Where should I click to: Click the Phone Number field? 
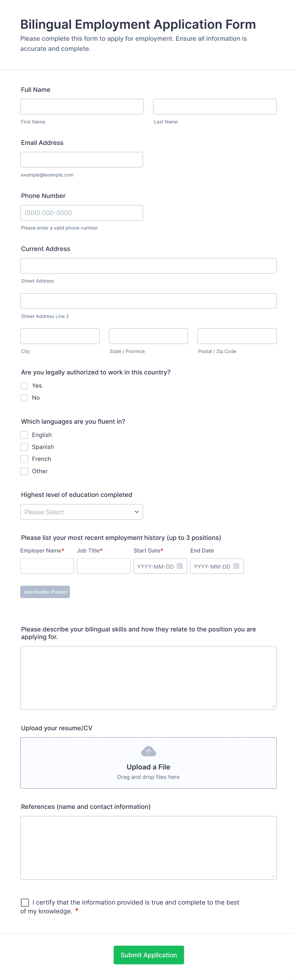[x=82, y=213]
